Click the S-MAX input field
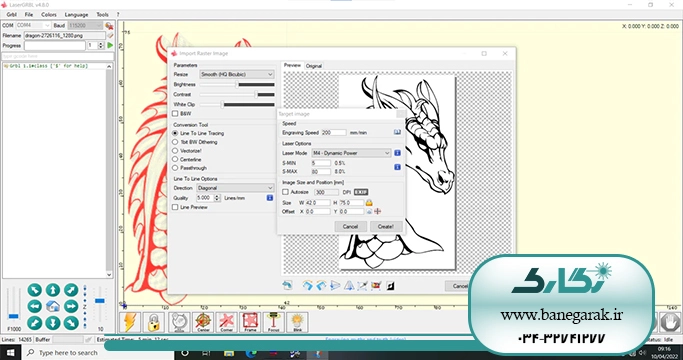 click(321, 172)
